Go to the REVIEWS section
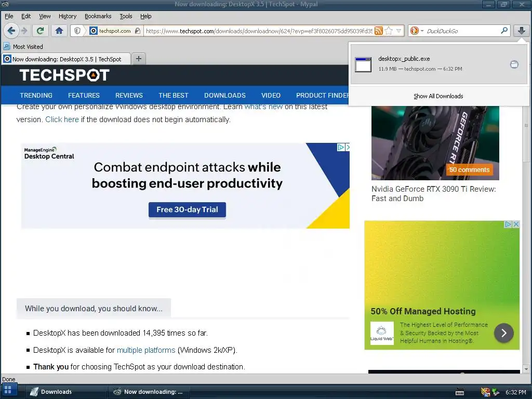Screen dimensions: 532x399 click(129, 96)
